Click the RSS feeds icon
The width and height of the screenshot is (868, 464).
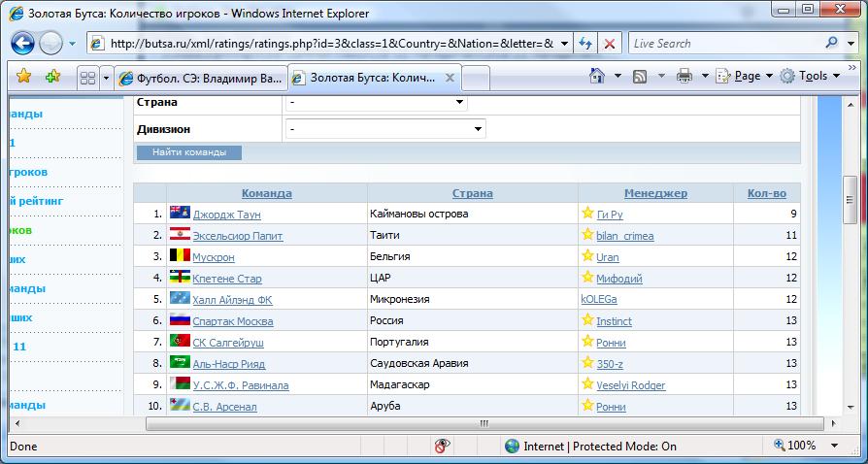(x=641, y=76)
